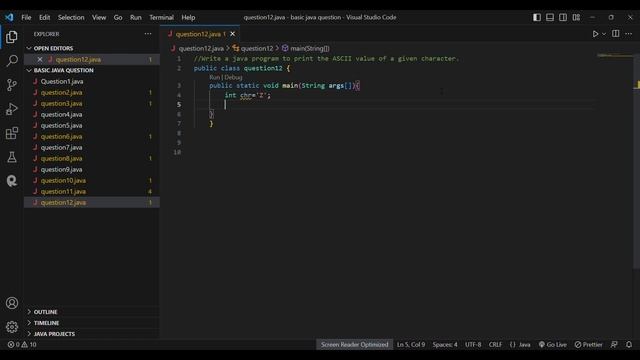
Task: Click main(String[]) breadcrumb item
Action: click(x=306, y=48)
